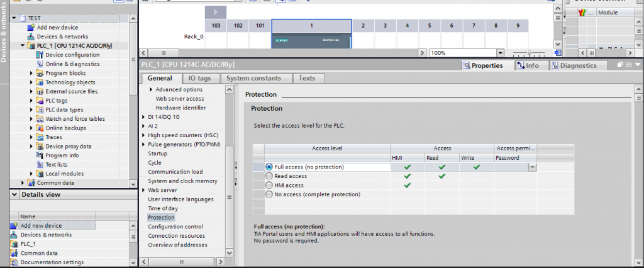This screenshot has width=644, height=268.
Task: Expand the Program blocks node
Action: pos(31,73)
